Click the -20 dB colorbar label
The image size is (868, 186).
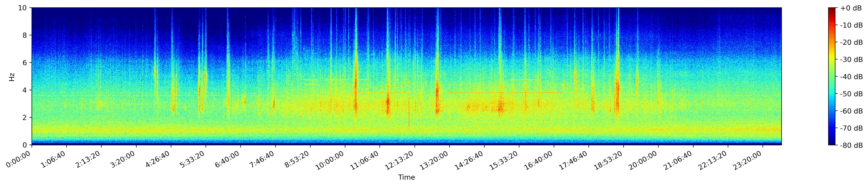[852, 43]
